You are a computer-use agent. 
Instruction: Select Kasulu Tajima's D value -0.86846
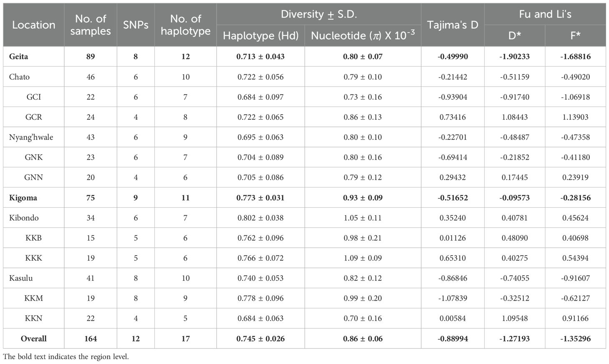click(x=453, y=278)
